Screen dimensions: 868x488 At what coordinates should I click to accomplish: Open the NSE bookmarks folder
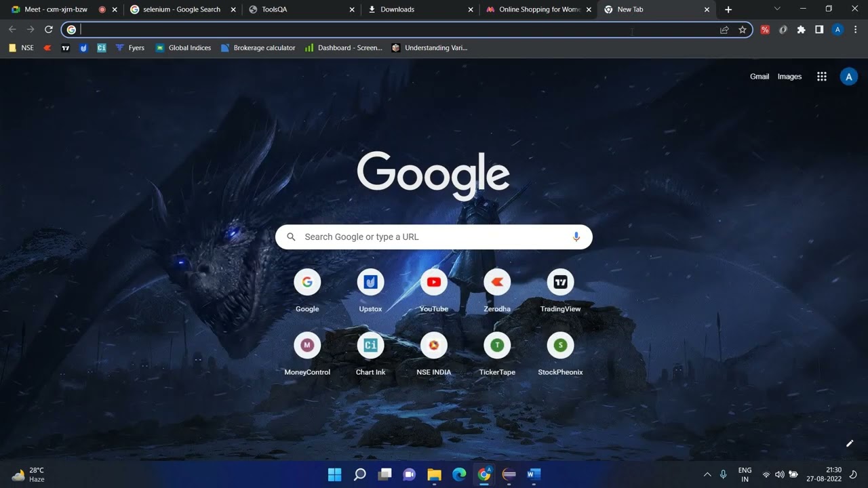pyautogui.click(x=21, y=48)
